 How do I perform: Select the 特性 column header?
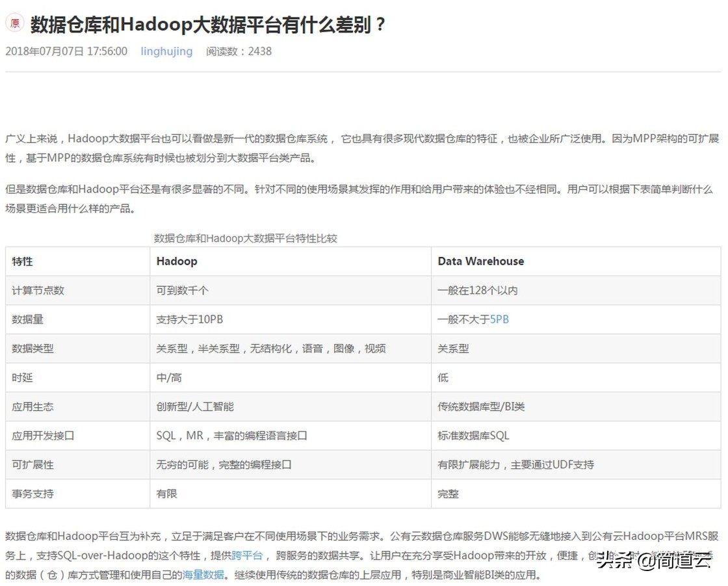pyautogui.click(x=22, y=261)
